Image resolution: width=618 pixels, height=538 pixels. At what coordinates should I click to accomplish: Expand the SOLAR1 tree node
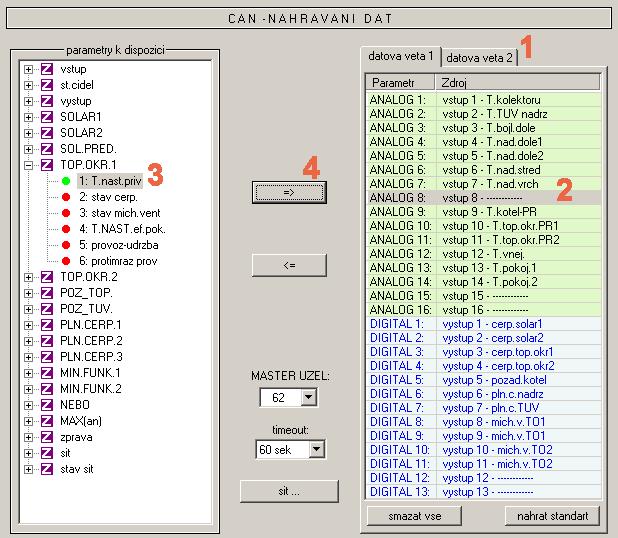click(x=28, y=117)
